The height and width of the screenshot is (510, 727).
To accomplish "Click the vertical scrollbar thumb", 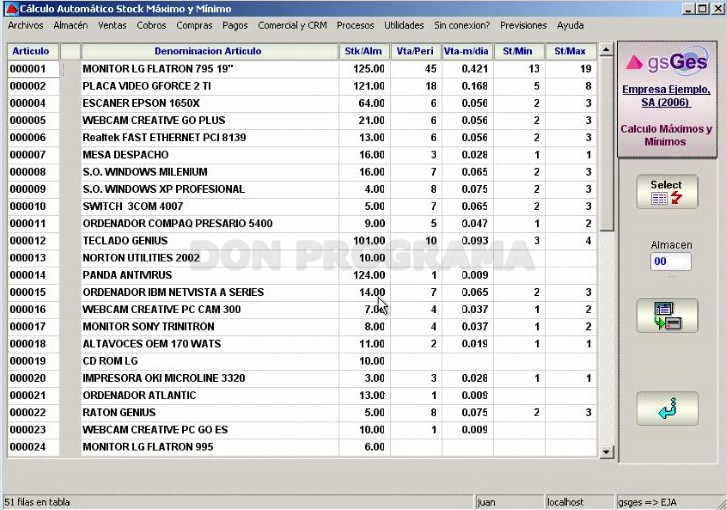I will pyautogui.click(x=606, y=144).
